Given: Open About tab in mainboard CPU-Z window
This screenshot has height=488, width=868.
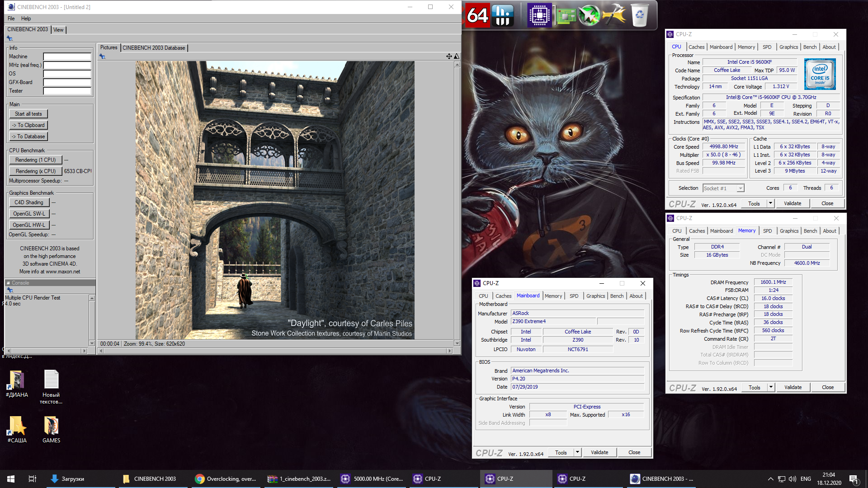Looking at the screenshot, I should point(636,296).
